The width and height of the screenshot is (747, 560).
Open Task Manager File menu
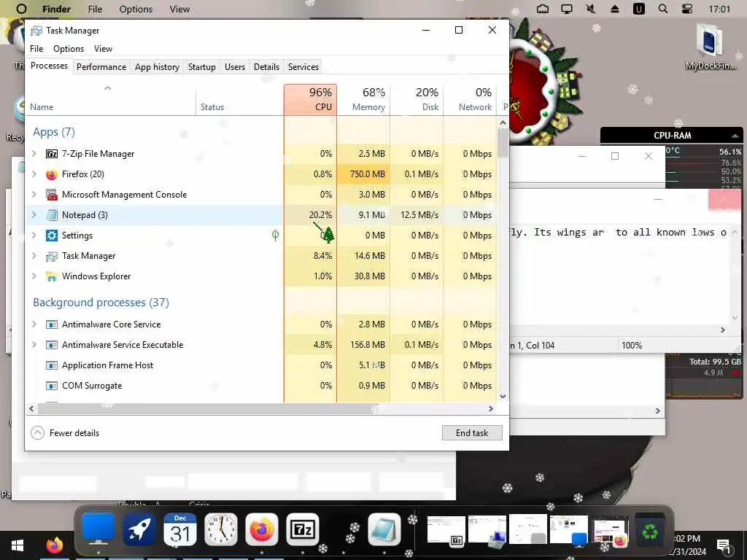click(x=36, y=49)
